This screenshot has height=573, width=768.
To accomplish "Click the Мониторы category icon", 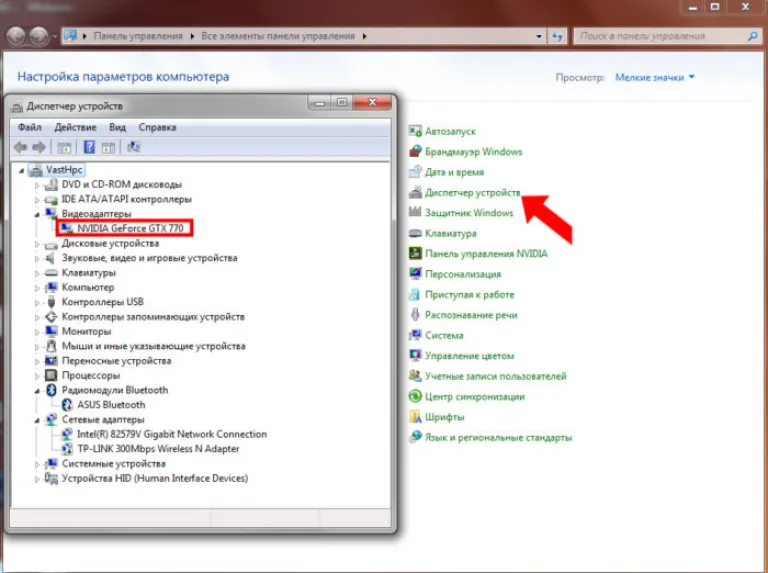I will point(51,331).
